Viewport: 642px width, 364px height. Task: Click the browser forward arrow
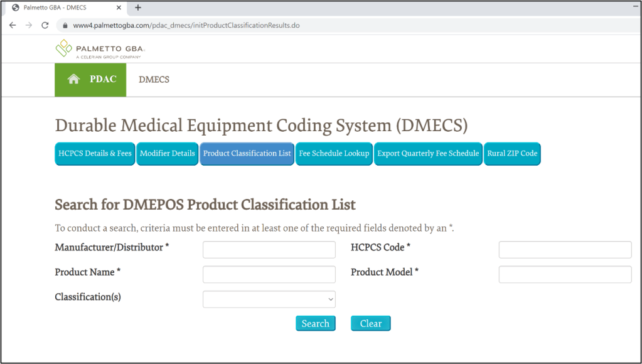click(x=29, y=26)
